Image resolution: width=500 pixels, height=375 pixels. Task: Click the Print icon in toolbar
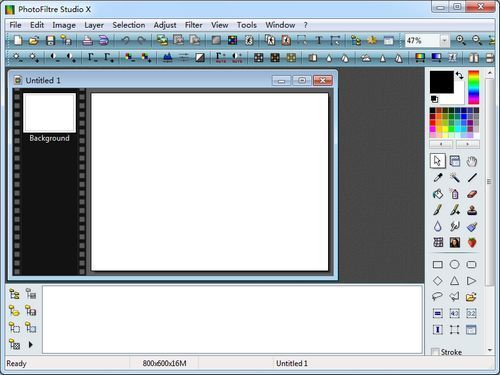pyautogui.click(x=87, y=41)
